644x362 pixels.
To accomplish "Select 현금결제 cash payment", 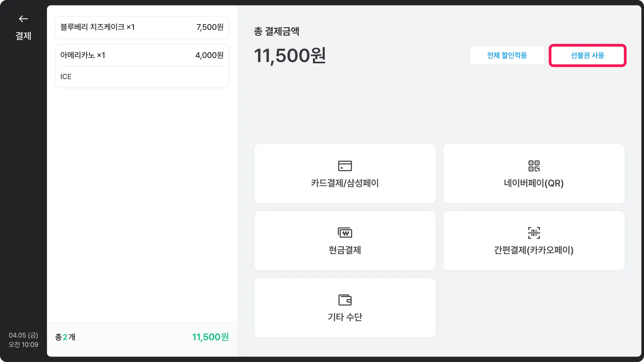I will pos(345,241).
